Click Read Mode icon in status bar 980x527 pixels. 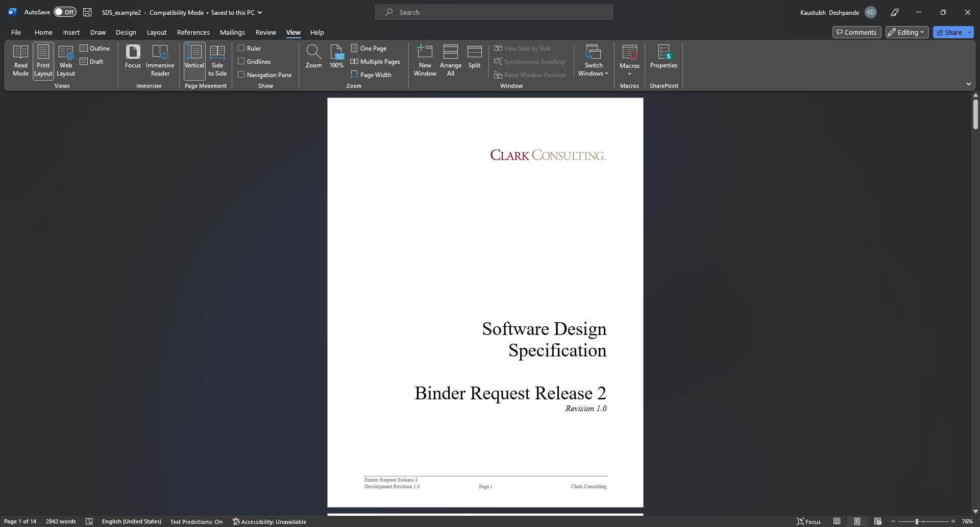837,521
